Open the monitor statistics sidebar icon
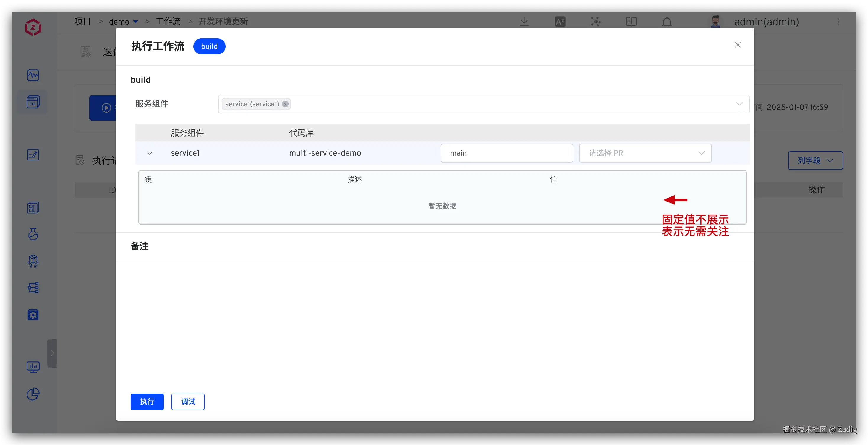The width and height of the screenshot is (868, 445). click(x=33, y=367)
